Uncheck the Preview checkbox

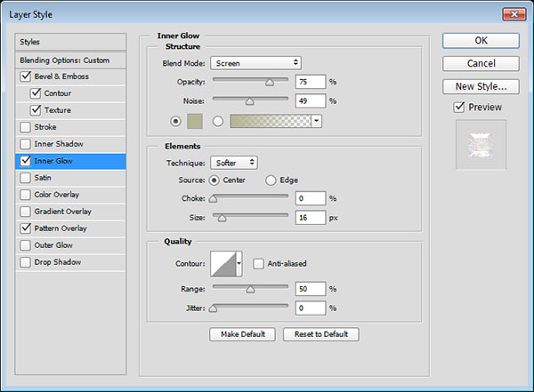(x=458, y=108)
